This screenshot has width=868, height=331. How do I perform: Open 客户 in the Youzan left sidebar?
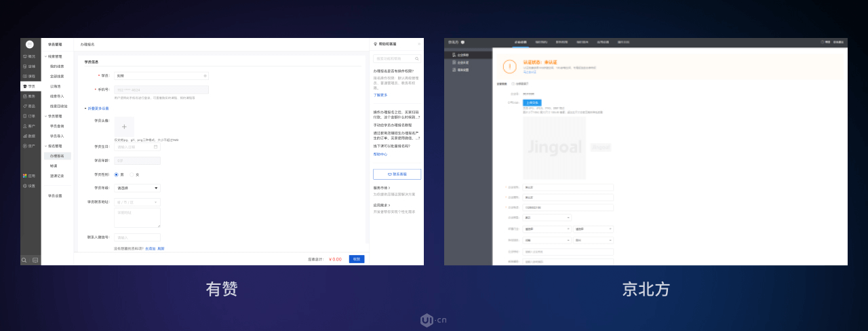click(x=30, y=126)
